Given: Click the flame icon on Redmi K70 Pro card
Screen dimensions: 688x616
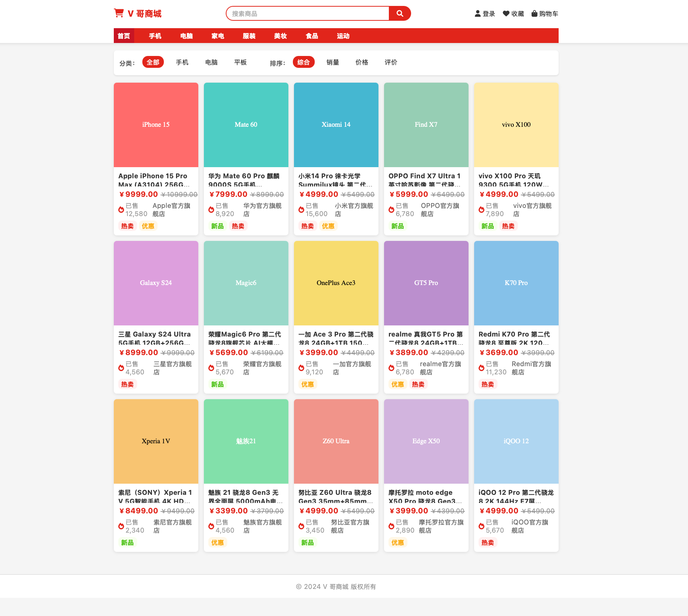Looking at the screenshot, I should pos(482,368).
